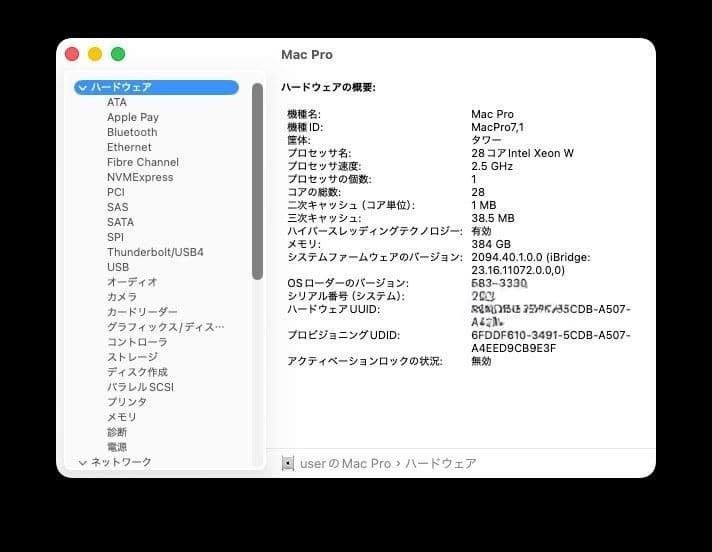
Task: Select Bluetooth from the hardware list
Action: [x=132, y=132]
